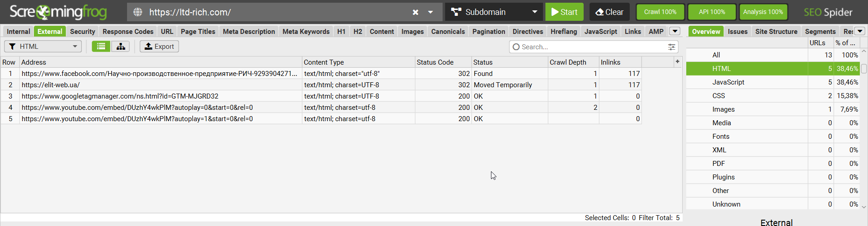
Task: Click overview scrollbar down arrow
Action: coord(864,207)
